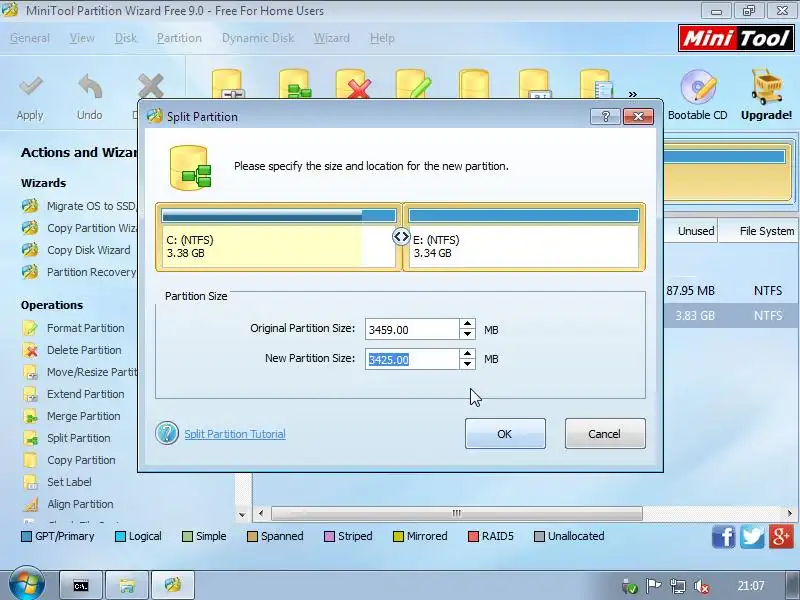This screenshot has width=800, height=600.
Task: Click the Original Partition Size field
Action: [x=412, y=330]
